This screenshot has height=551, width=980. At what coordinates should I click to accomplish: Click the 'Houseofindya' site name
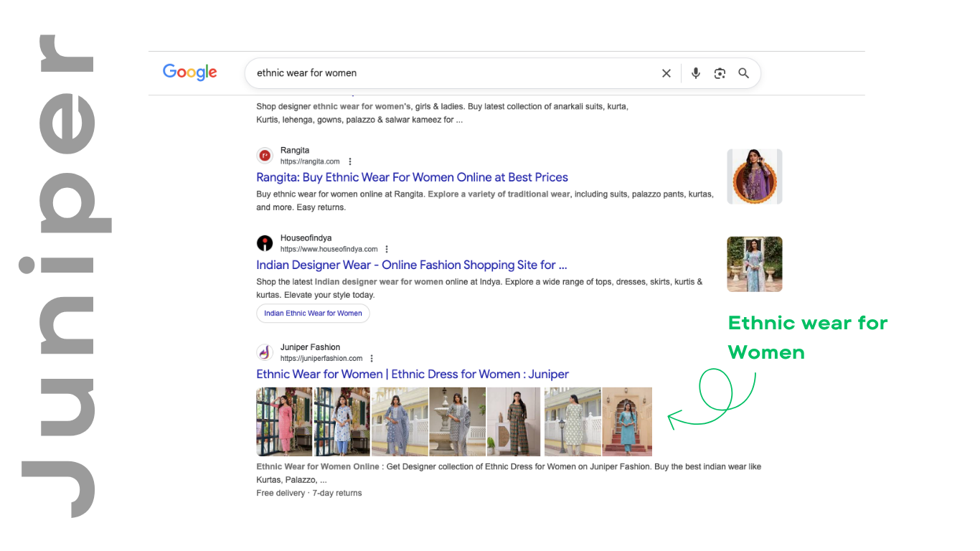click(x=306, y=237)
